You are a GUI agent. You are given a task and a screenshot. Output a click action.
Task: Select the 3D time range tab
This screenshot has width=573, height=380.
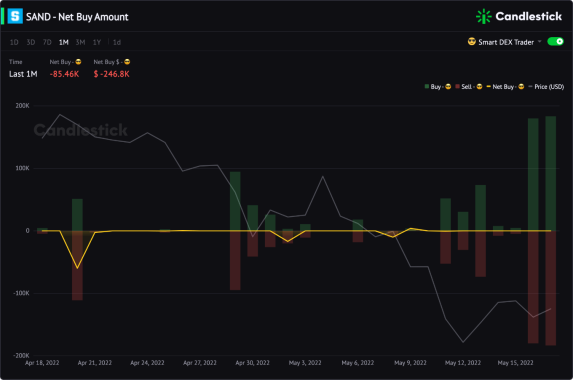[31, 42]
